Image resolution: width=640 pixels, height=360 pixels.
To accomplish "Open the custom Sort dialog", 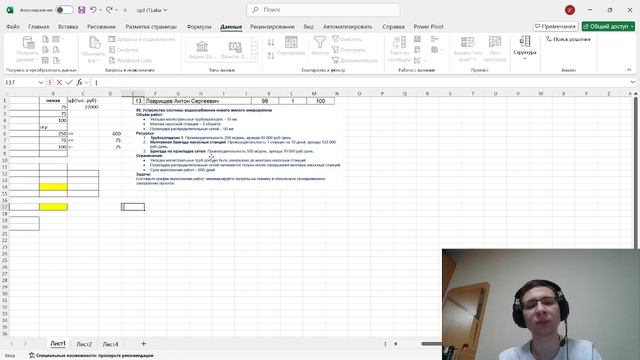I will (x=291, y=46).
